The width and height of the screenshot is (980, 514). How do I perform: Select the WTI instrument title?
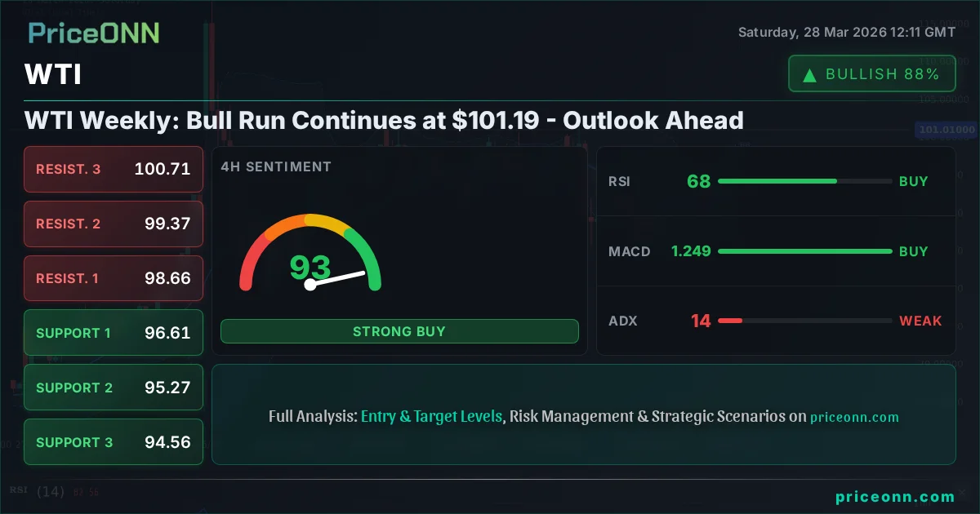point(52,74)
